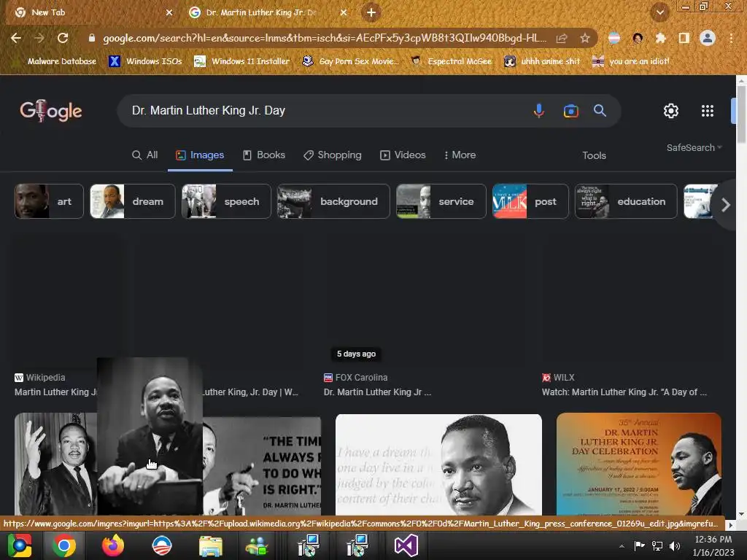Open the Chrome profile avatar
The width and height of the screenshot is (747, 560).
(708, 38)
